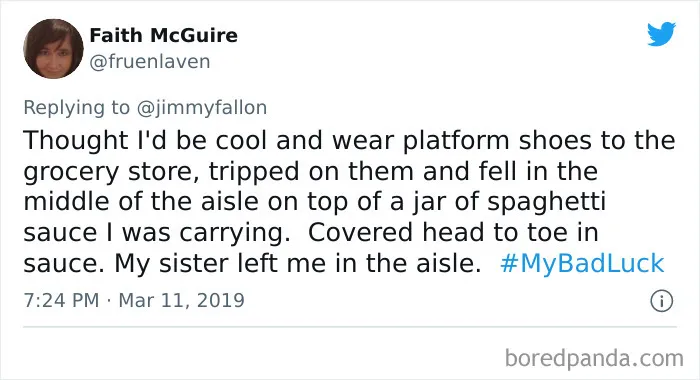This screenshot has height=380, width=700.
Task: Click the "Replying to" label
Action: tap(76, 108)
